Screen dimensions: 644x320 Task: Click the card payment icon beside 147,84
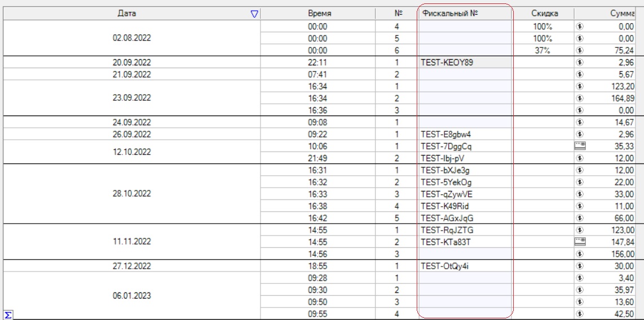coord(579,241)
